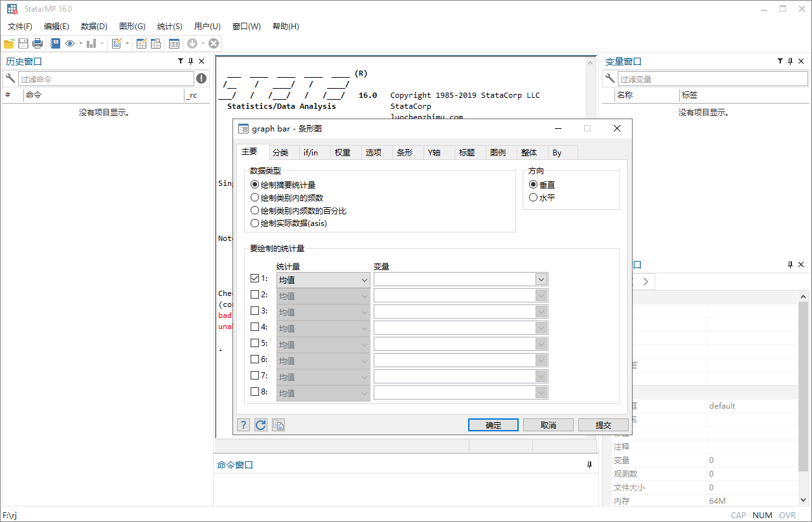The height and width of the screenshot is (522, 812).
Task: Open the Do-file Editor icon
Action: (117, 43)
